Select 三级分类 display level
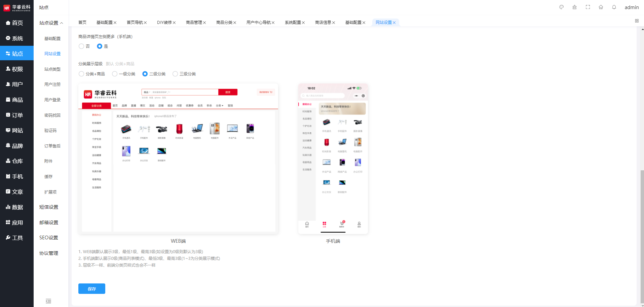 pos(175,74)
